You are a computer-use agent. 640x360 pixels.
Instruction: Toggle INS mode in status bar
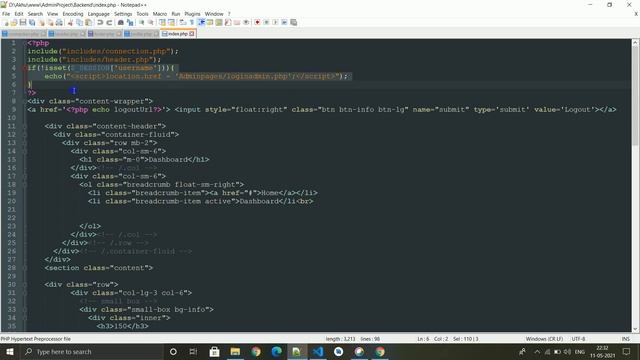click(x=625, y=339)
